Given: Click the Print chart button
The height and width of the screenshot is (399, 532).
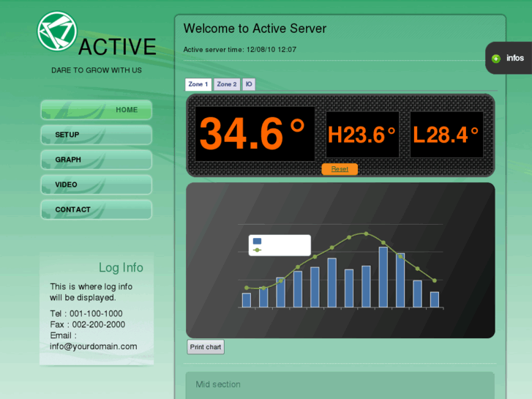Looking at the screenshot, I should (206, 347).
